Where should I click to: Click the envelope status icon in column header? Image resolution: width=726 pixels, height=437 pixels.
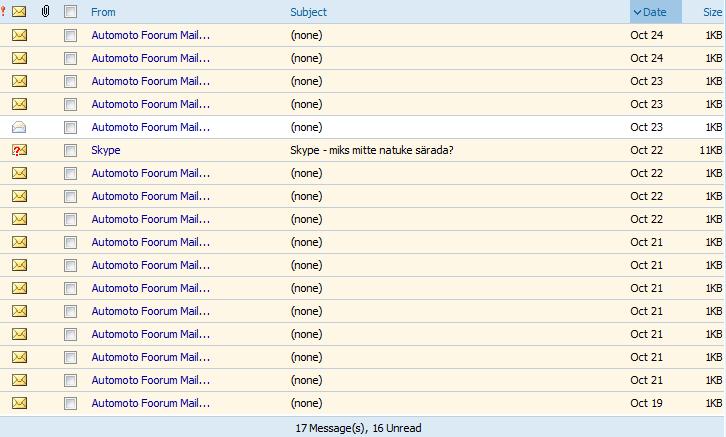[x=19, y=12]
